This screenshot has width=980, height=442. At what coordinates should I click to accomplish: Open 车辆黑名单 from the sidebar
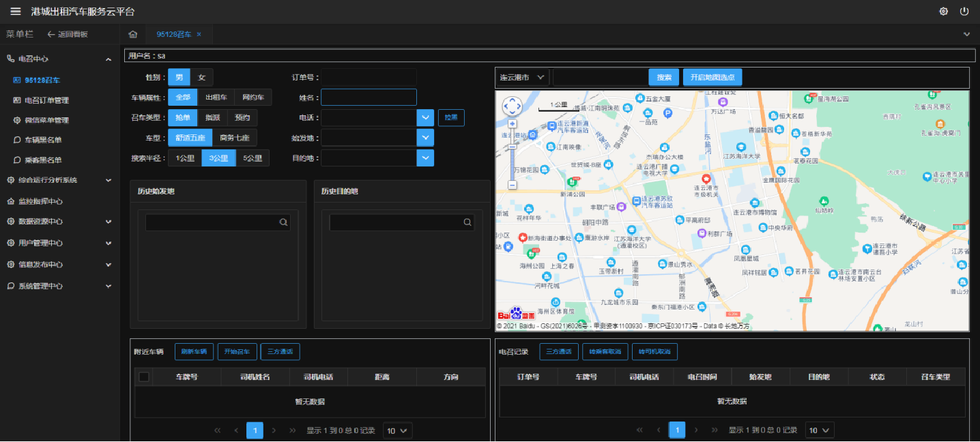[43, 141]
